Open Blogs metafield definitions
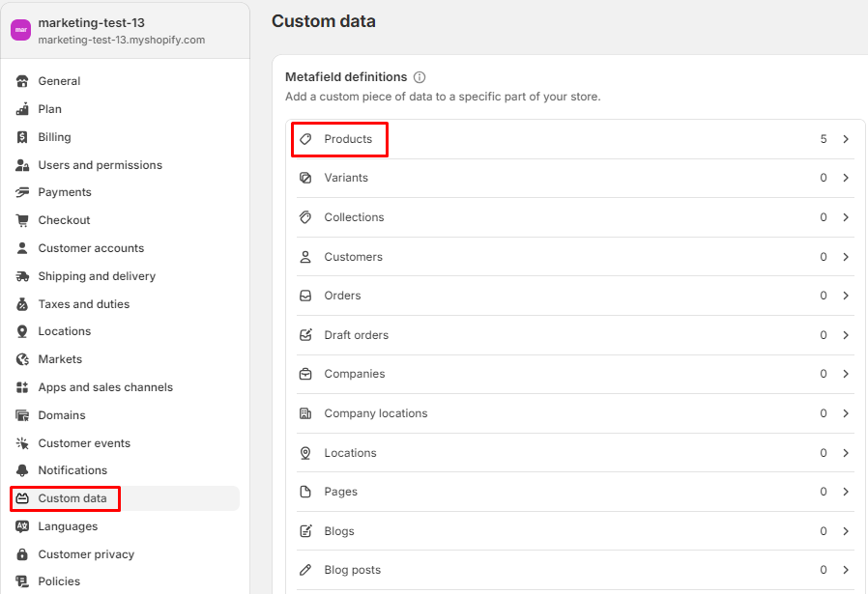The height and width of the screenshot is (594, 868). pos(339,531)
